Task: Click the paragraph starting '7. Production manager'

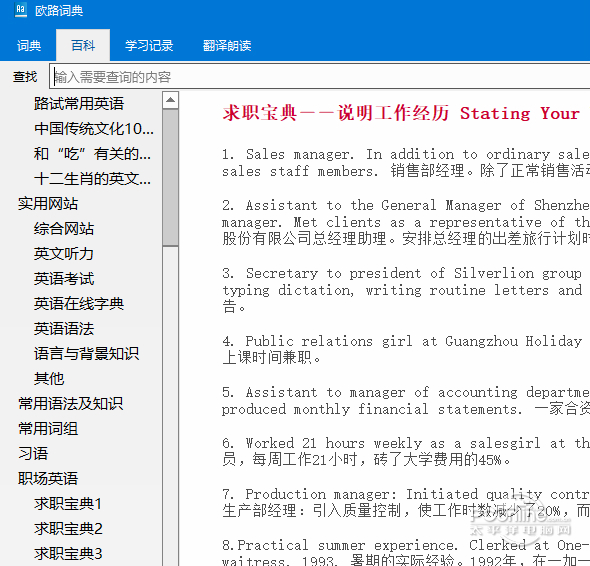Action: pyautogui.click(x=406, y=502)
